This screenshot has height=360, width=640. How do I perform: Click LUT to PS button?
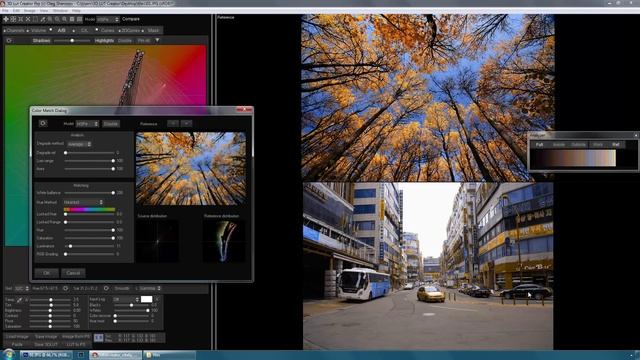(76, 344)
